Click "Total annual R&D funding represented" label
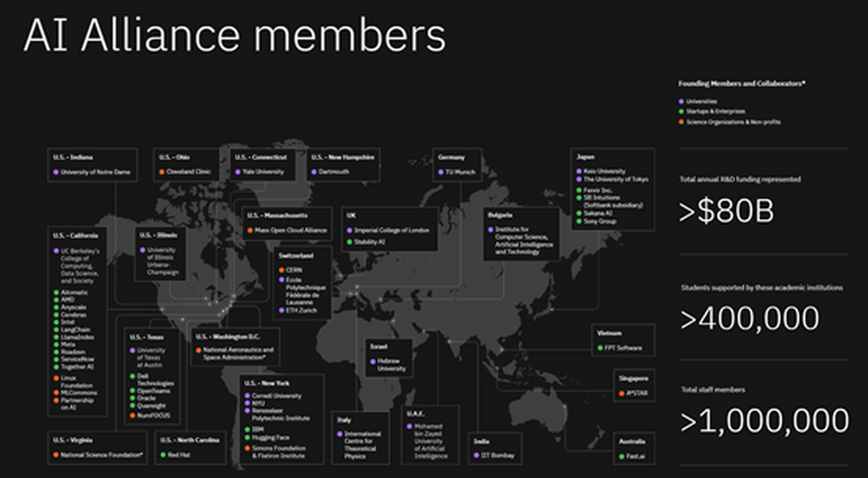This screenshot has width=868, height=478. tap(740, 180)
